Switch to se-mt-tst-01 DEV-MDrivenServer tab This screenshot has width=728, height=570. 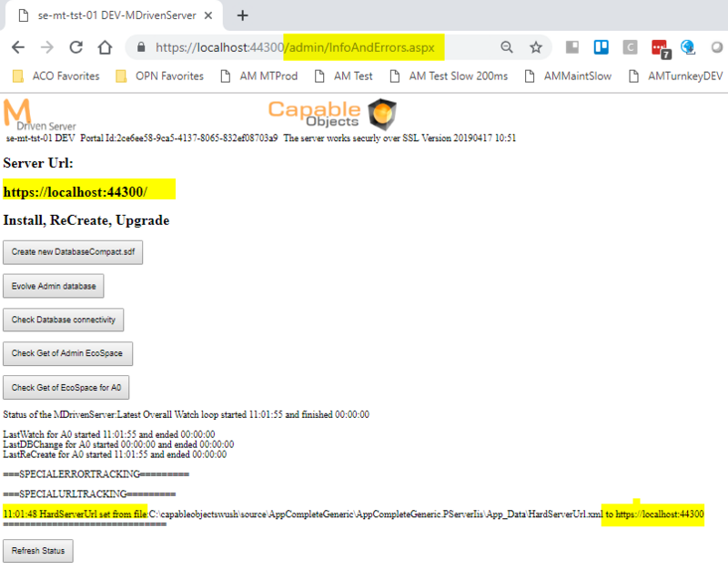114,15
